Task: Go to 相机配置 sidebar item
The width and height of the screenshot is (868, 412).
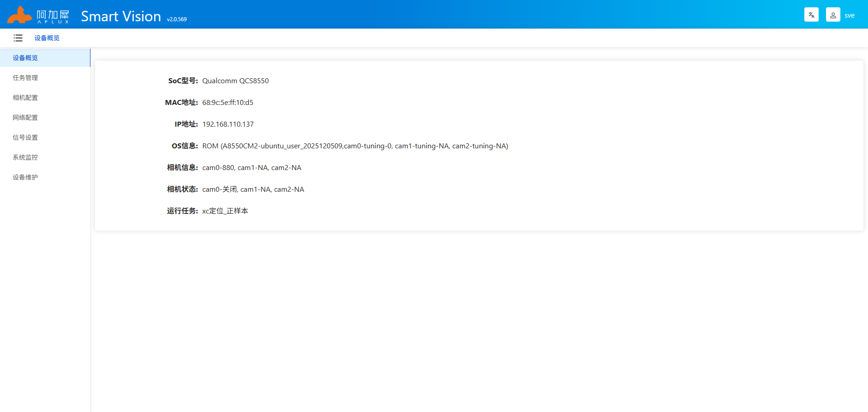Action: pyautogui.click(x=25, y=98)
